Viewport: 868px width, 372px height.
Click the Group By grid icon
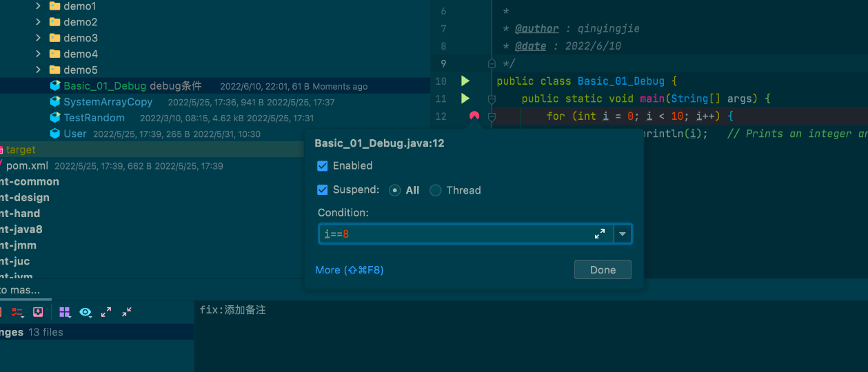[65, 312]
